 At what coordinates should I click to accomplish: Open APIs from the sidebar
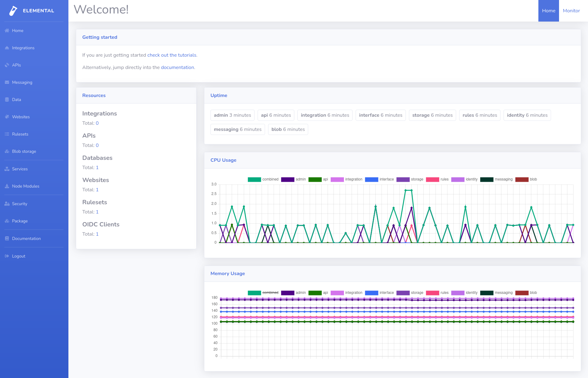(x=7, y=65)
